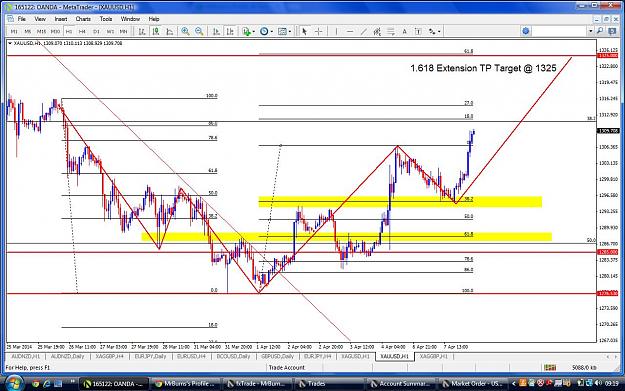Select the equidistant channel tool

377,31
